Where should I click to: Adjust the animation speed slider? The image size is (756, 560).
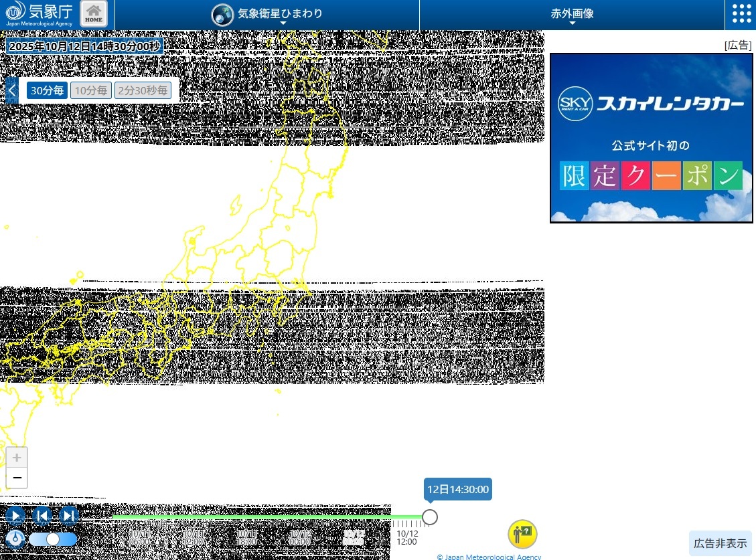(52, 539)
